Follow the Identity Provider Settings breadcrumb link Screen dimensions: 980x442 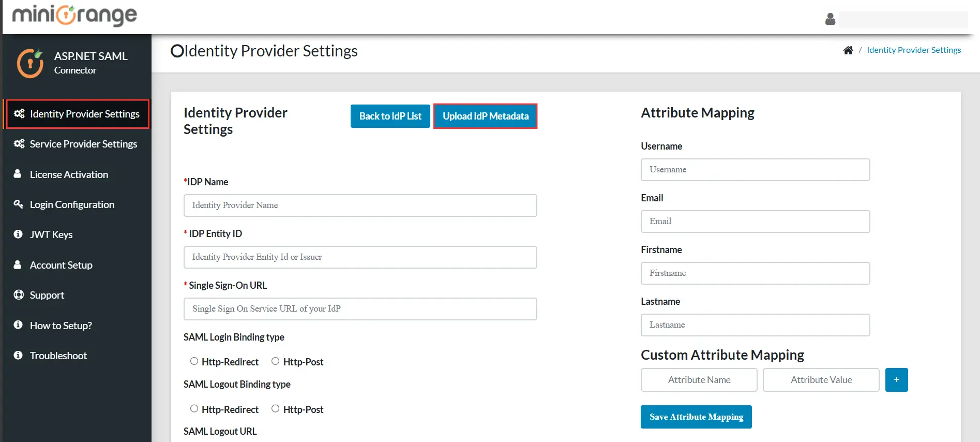[x=914, y=50]
